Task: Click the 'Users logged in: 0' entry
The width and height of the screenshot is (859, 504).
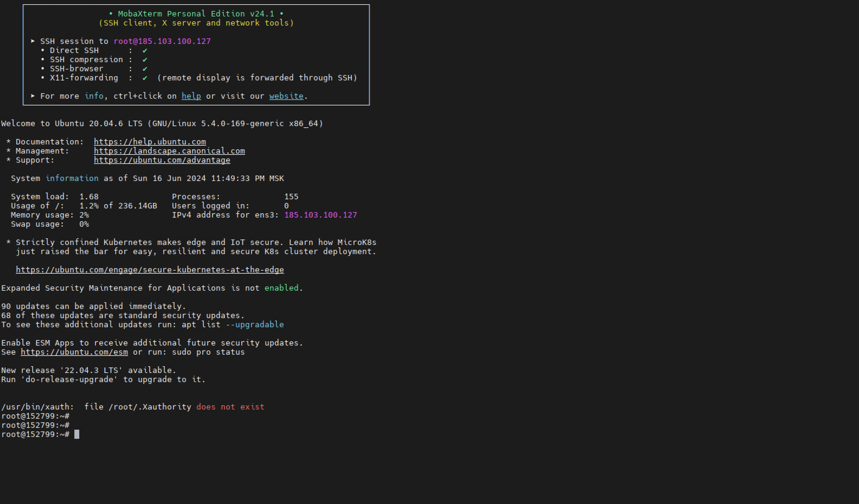Action: 230,206
